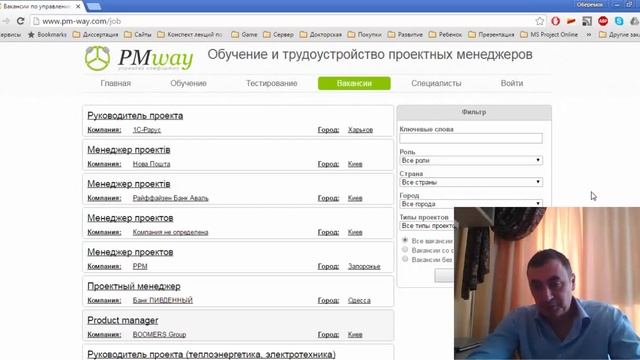Click the Skype extension icon
The width and height of the screenshot is (640, 360).
click(619, 21)
